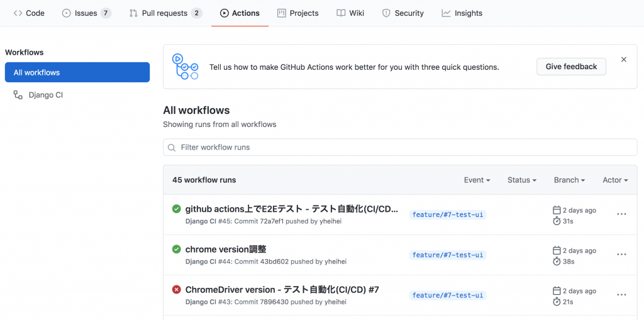Expand the Status filter dropdown
Image resolution: width=644 pixels, height=320 pixels.
click(522, 180)
